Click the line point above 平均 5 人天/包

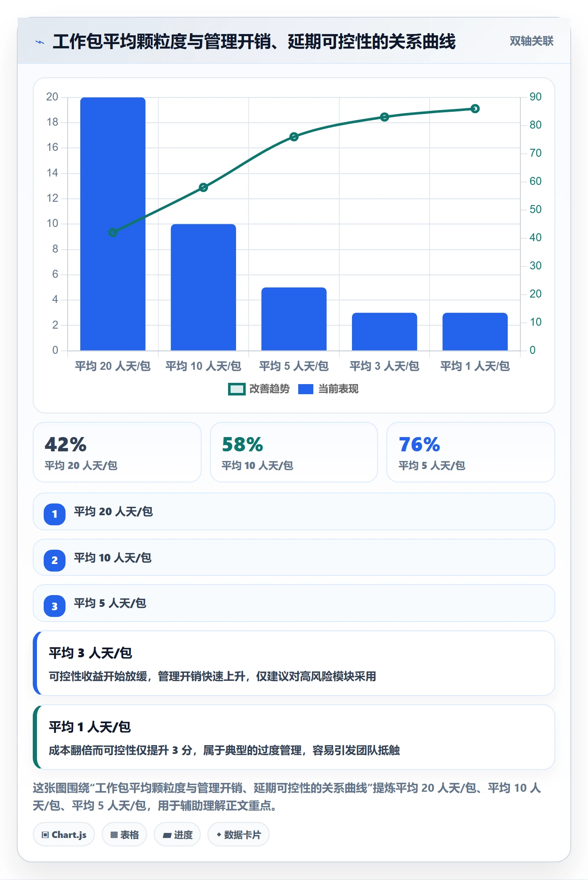(294, 137)
